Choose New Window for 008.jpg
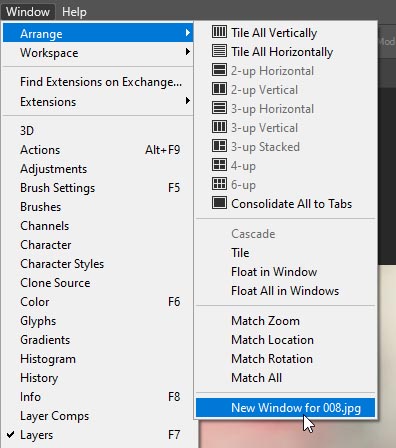The height and width of the screenshot is (448, 396). tap(286, 408)
